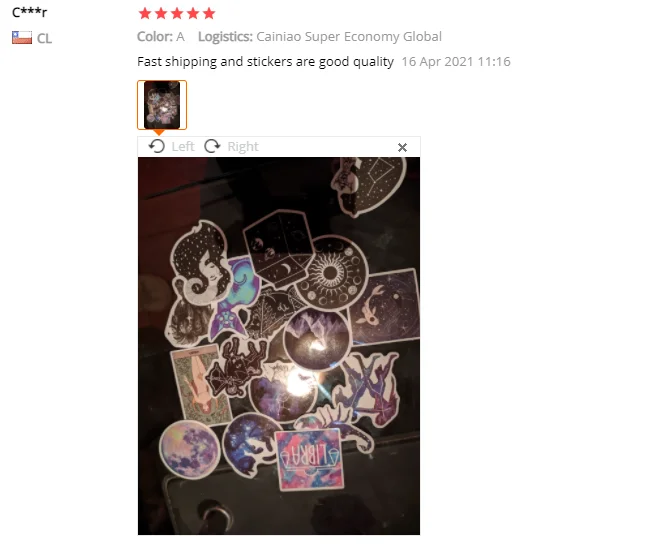
Task: Click the third rating star
Action: click(x=177, y=13)
